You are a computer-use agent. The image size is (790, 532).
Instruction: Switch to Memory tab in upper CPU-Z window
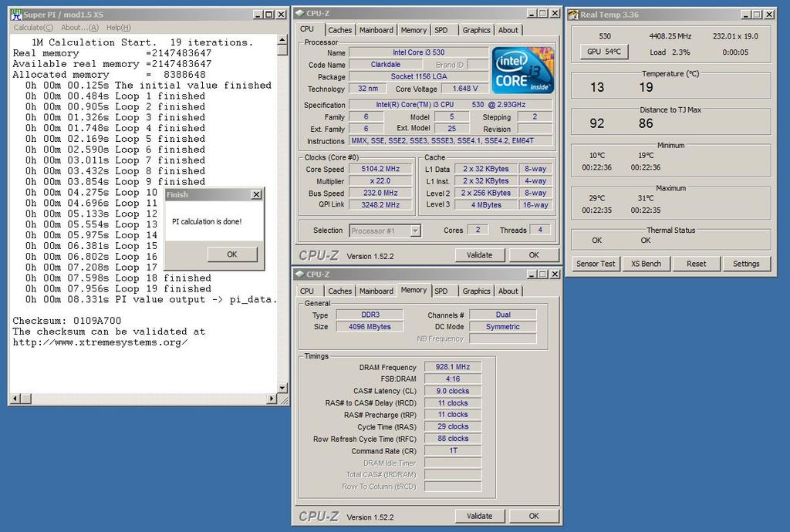(x=414, y=30)
